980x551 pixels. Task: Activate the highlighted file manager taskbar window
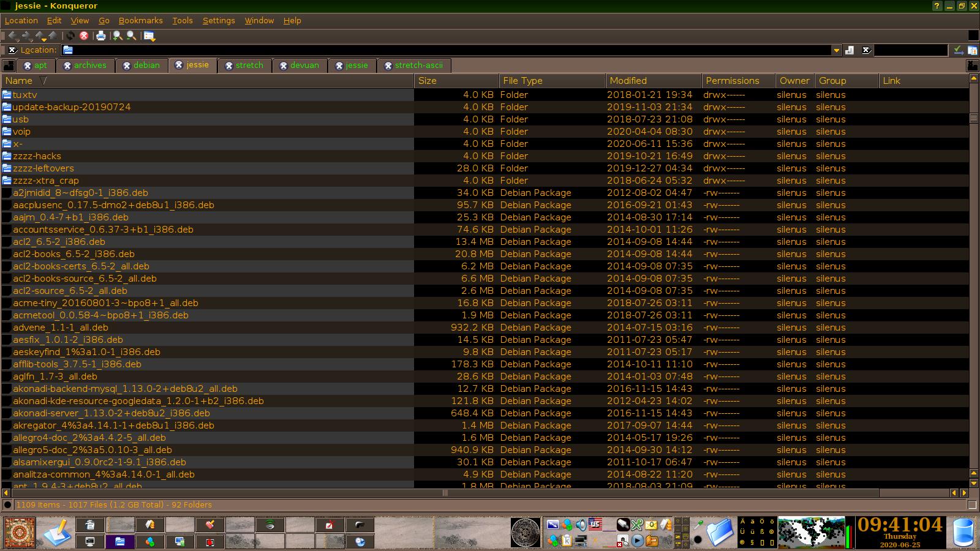point(120,542)
